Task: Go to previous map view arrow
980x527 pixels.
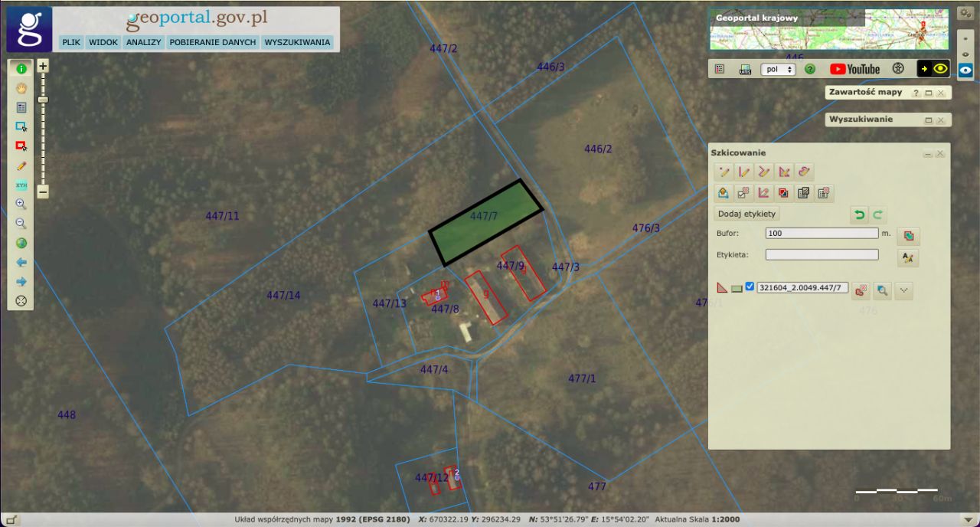Action: point(21,263)
